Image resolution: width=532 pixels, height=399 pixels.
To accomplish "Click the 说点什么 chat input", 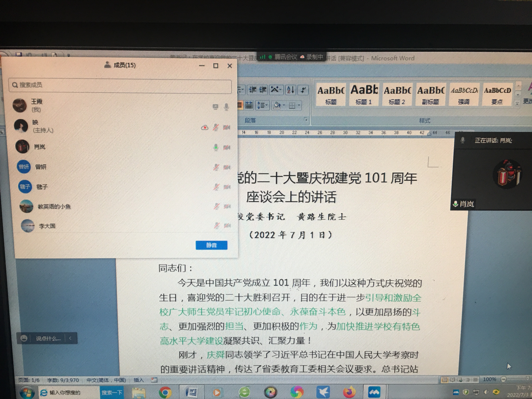I will [x=48, y=338].
